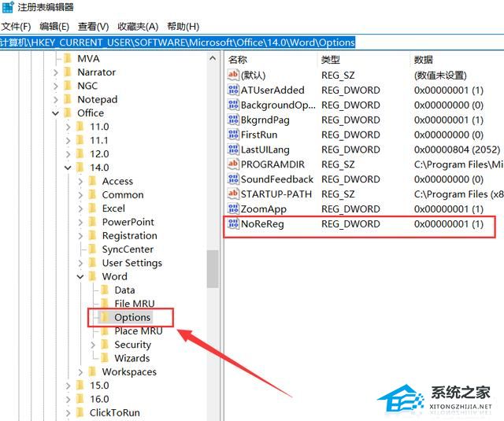Click the string icon of the (默认) value
The width and height of the screenshot is (504, 421).
click(233, 75)
